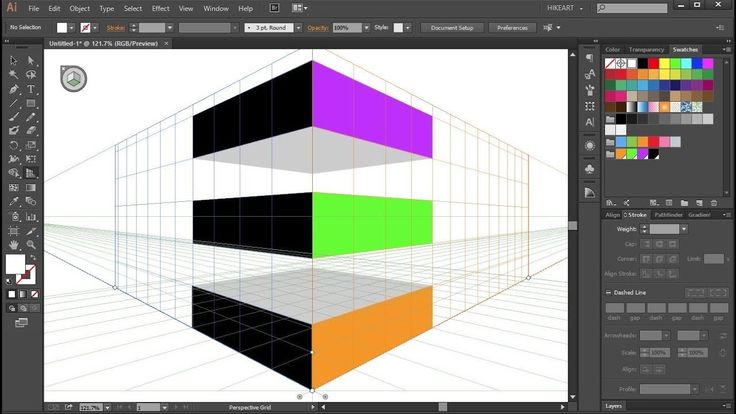Screen dimensions: 736x414
Task: Open the Symbols panel club icon
Action: point(590,168)
